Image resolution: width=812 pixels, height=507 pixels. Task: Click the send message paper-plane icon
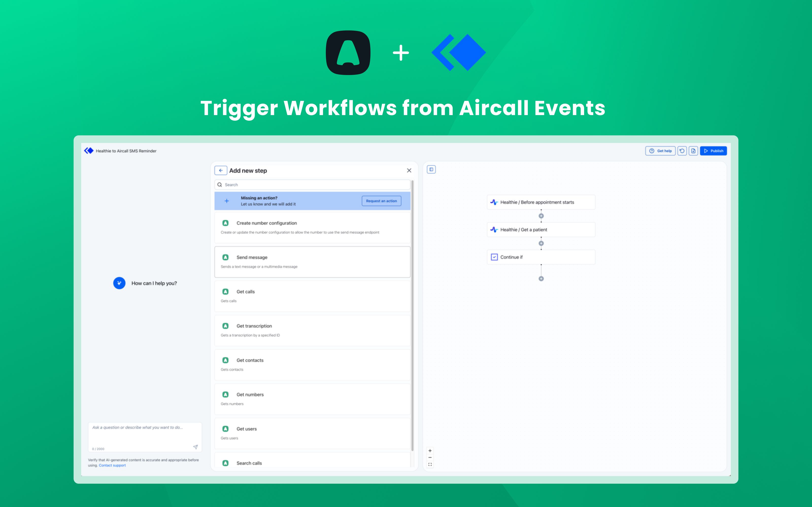[x=195, y=447]
